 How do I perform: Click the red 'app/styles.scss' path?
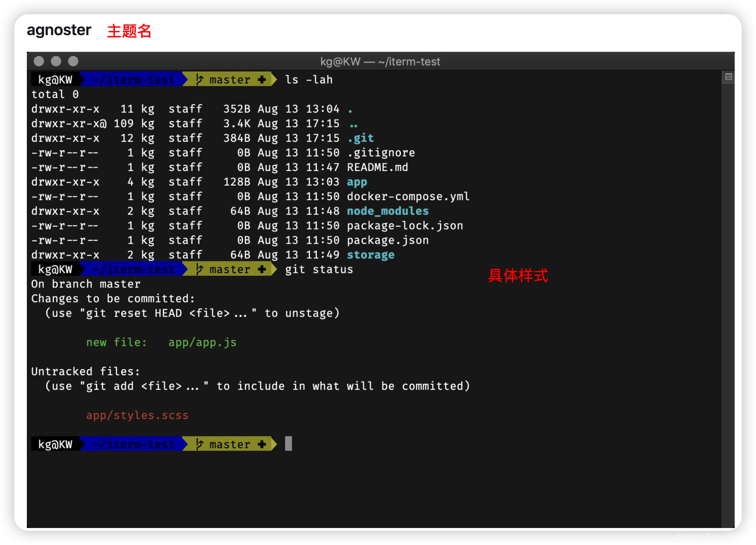click(x=137, y=415)
